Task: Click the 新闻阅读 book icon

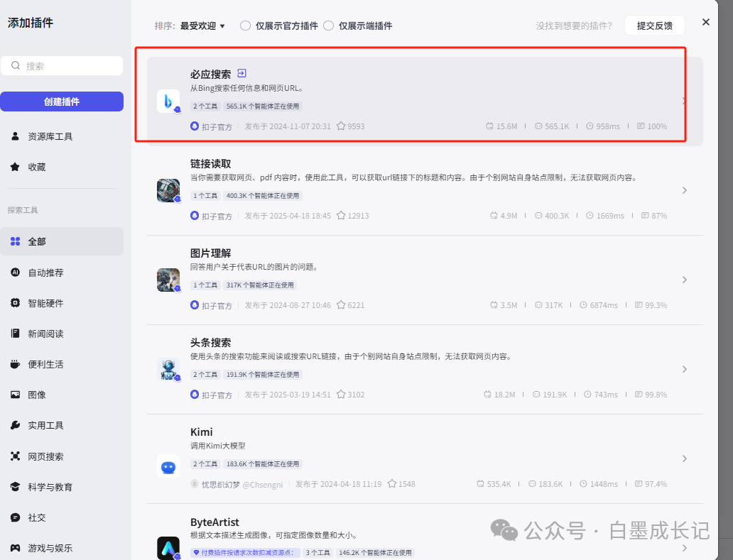Action: pos(15,334)
